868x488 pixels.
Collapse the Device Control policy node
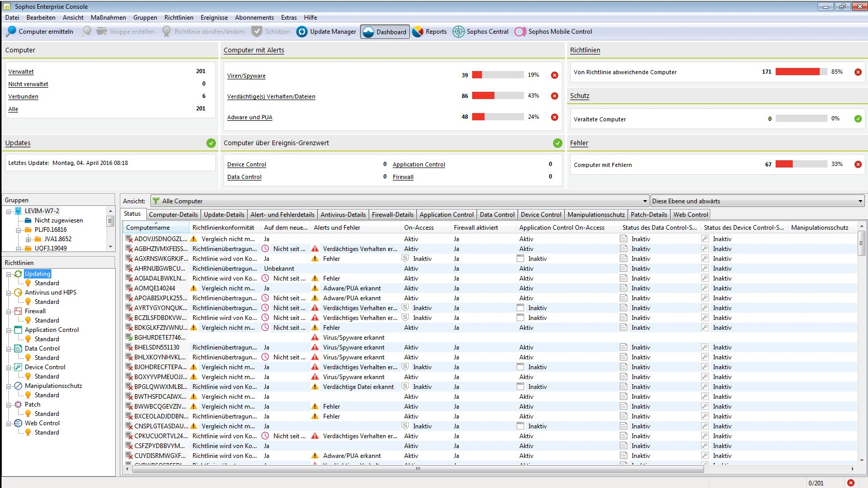coord(9,368)
